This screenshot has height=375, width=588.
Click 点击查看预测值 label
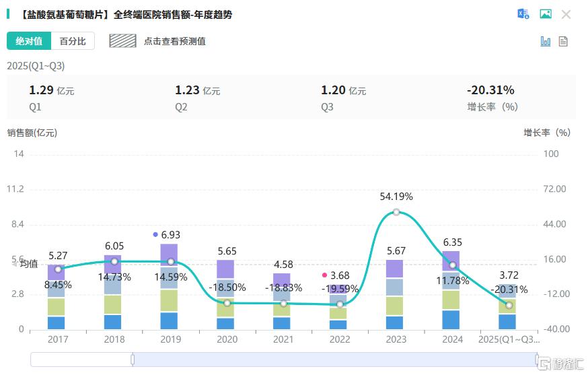(175, 41)
